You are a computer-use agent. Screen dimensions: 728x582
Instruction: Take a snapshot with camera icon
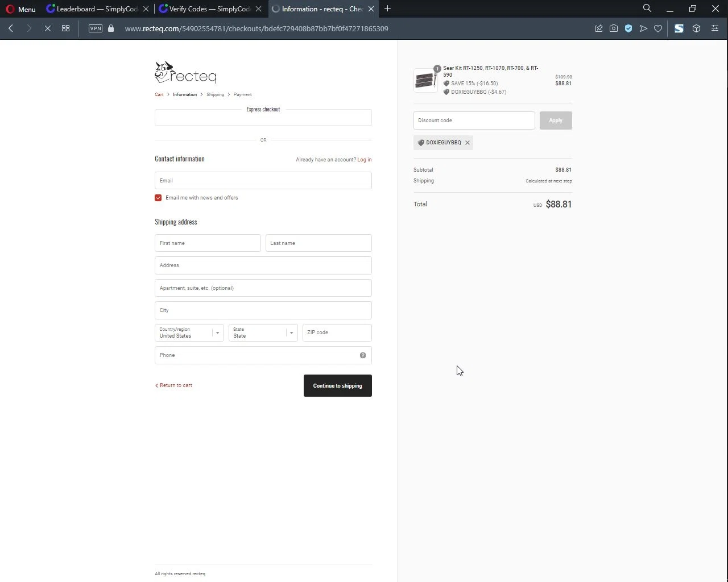tap(614, 28)
